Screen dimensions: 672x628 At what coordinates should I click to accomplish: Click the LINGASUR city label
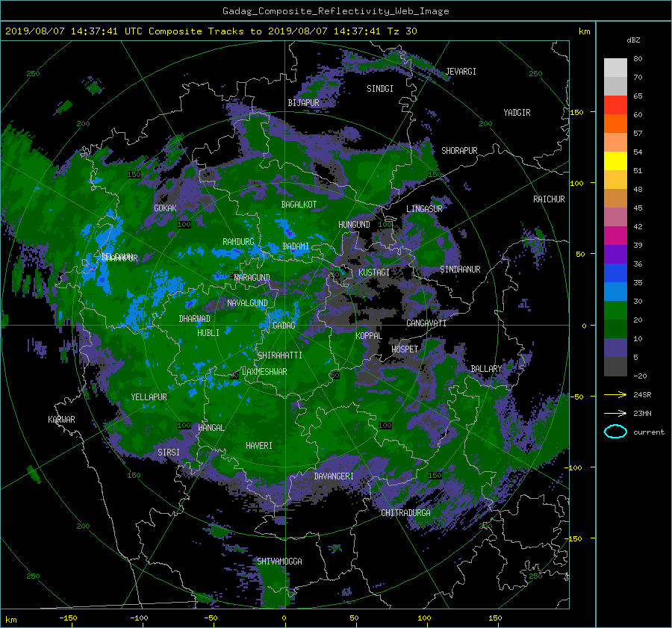coord(424,209)
